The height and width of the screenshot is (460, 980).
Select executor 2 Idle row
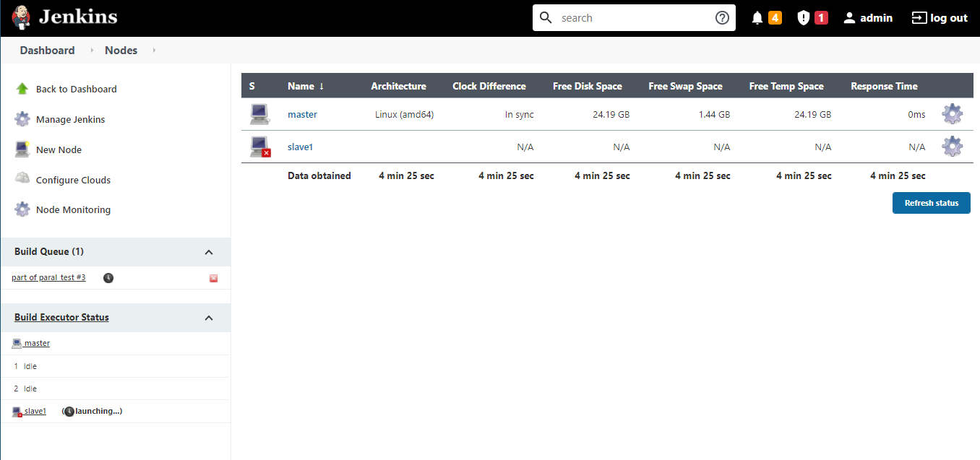tap(115, 389)
